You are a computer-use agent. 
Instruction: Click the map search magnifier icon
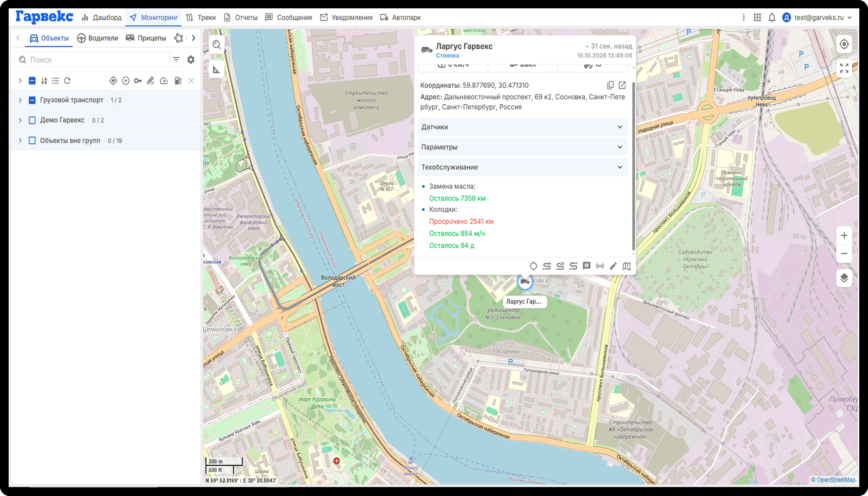217,45
